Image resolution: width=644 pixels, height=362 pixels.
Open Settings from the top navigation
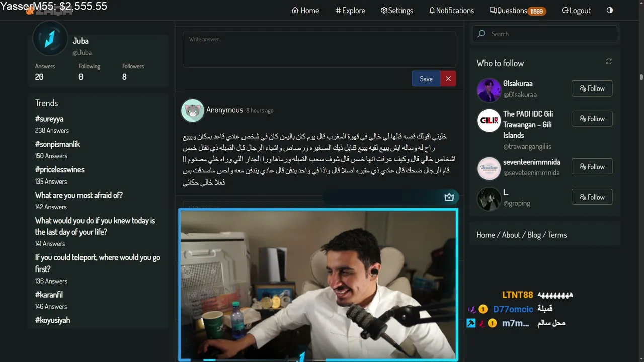point(397,10)
